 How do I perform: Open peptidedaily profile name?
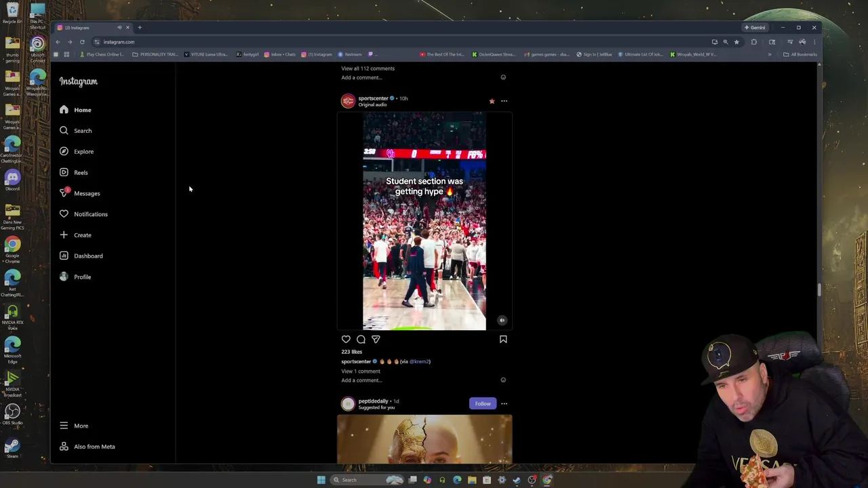373,401
